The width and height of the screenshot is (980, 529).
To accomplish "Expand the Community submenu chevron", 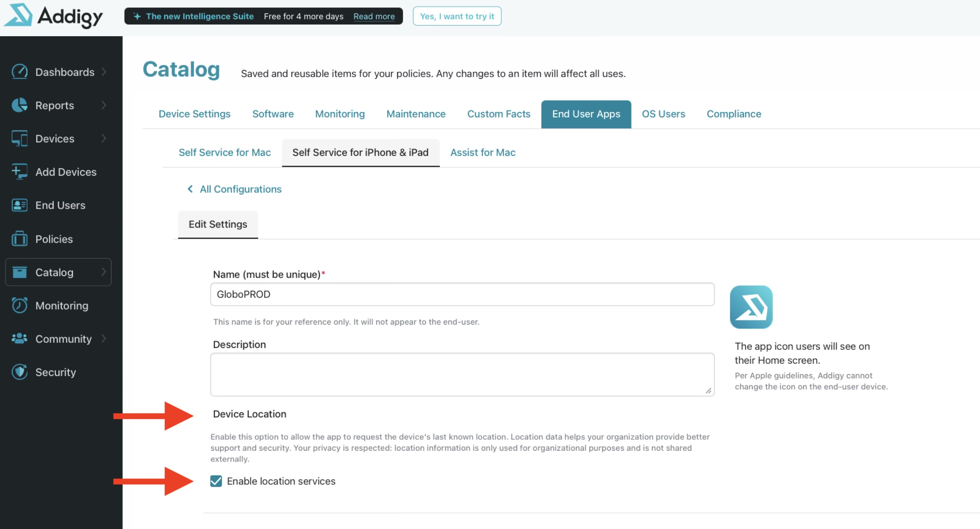I will (104, 339).
